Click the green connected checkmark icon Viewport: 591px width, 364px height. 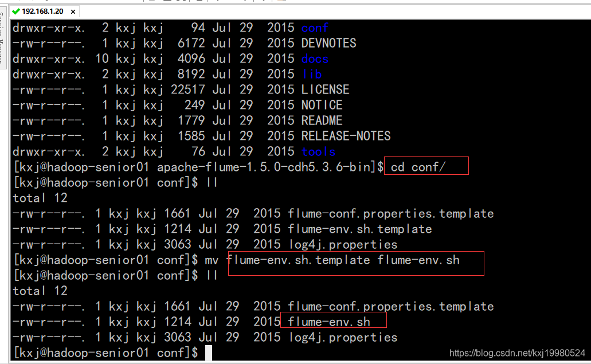point(16,11)
